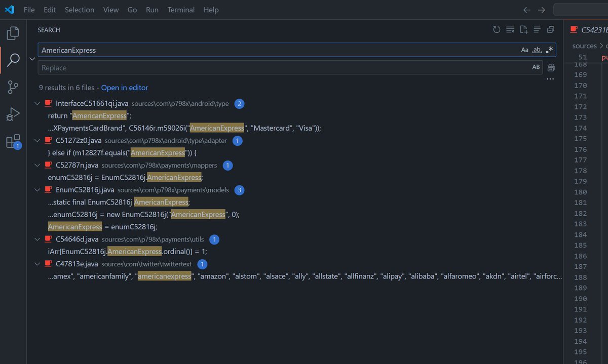Viewport: 608px width, 364px height.
Task: Open the Go menu
Action: (x=132, y=10)
